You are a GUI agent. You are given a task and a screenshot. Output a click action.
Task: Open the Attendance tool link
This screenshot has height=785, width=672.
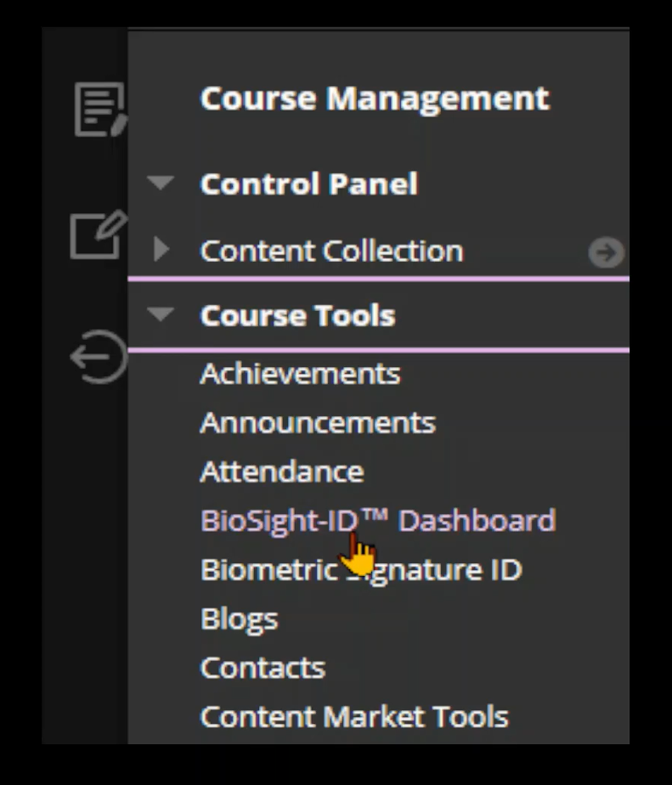click(x=282, y=472)
